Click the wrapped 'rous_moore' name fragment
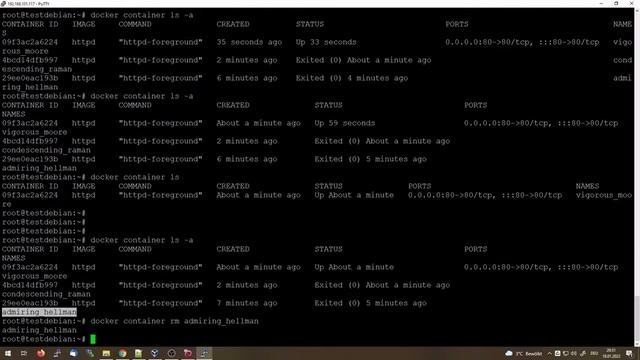This screenshot has height=360, width=640. click(x=25, y=51)
